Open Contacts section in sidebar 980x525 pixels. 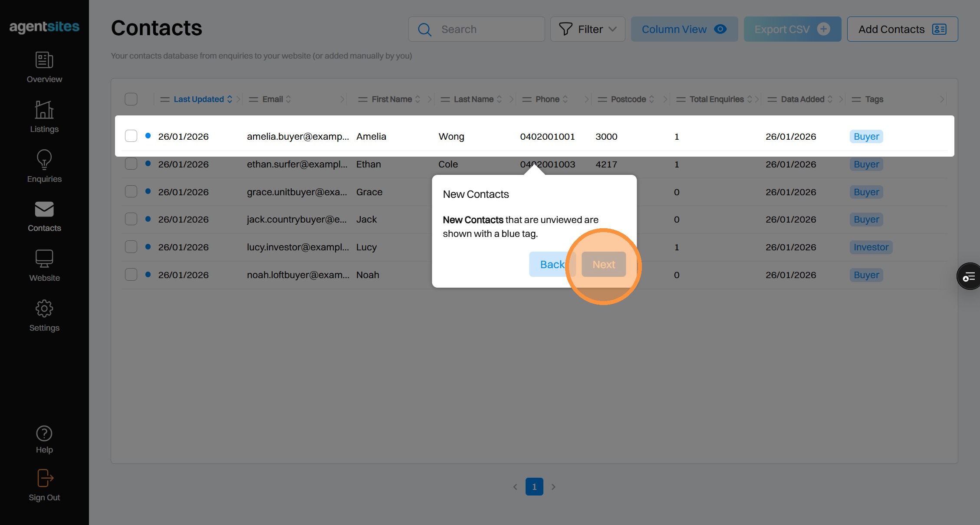click(44, 210)
